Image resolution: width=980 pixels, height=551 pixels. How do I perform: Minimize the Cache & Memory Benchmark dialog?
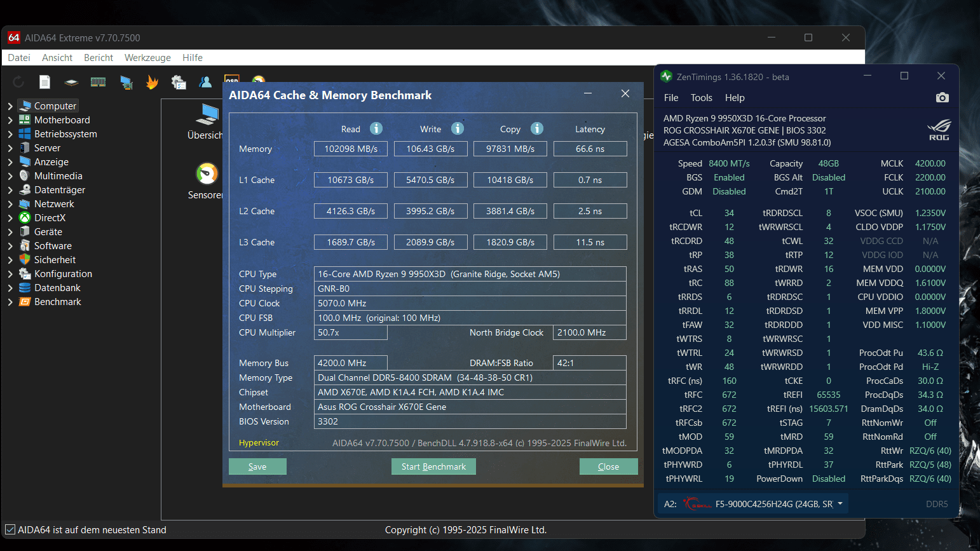pyautogui.click(x=588, y=93)
